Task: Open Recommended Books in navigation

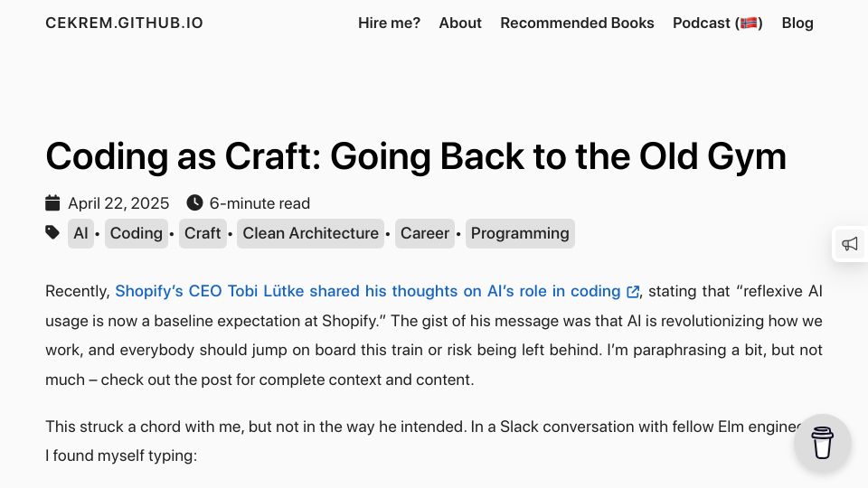Action: tap(577, 23)
